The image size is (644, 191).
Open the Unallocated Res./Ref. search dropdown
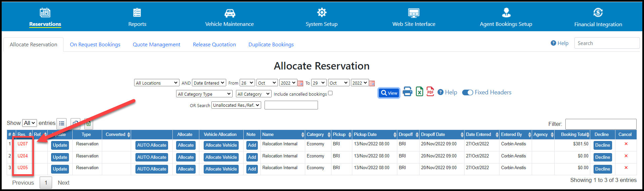coord(236,105)
